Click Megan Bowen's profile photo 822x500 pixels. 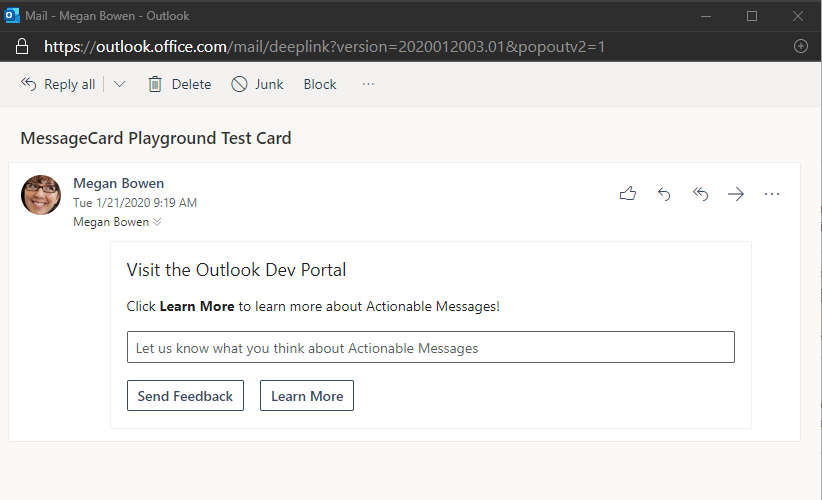tap(41, 195)
